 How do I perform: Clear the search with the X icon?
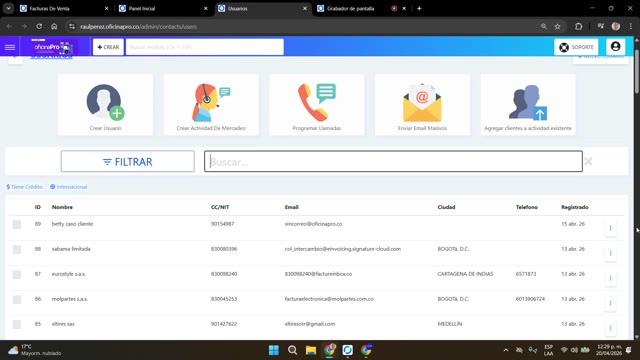(588, 161)
